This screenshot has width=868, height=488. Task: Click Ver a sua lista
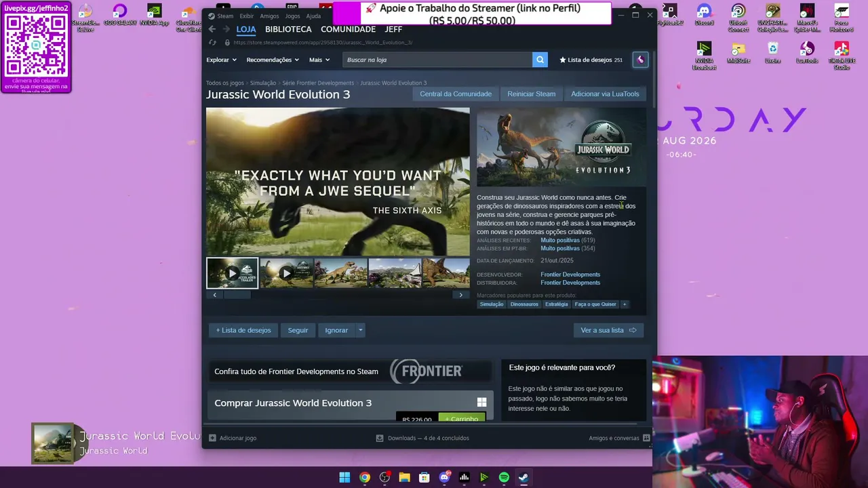tap(608, 330)
